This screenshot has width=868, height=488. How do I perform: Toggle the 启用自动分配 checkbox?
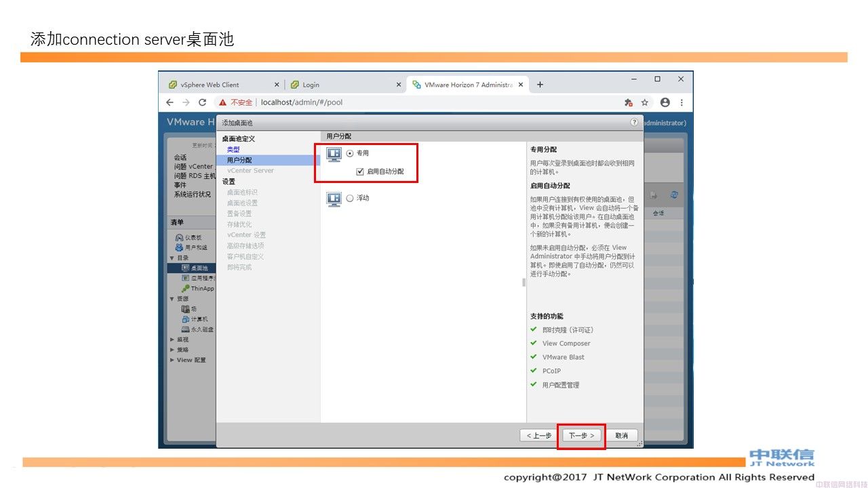360,171
